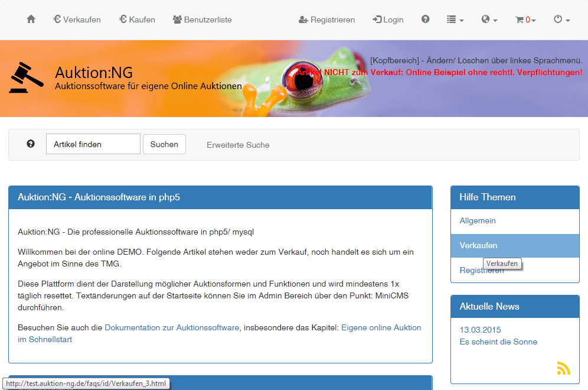This screenshot has width=588, height=390.
Task: Click the help question mark in navbar
Action: [x=425, y=19]
